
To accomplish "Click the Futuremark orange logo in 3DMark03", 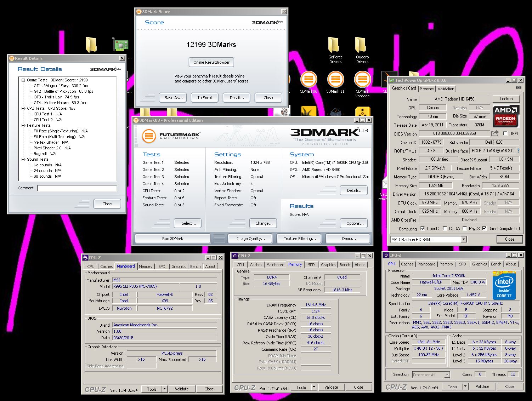I will (149, 136).
